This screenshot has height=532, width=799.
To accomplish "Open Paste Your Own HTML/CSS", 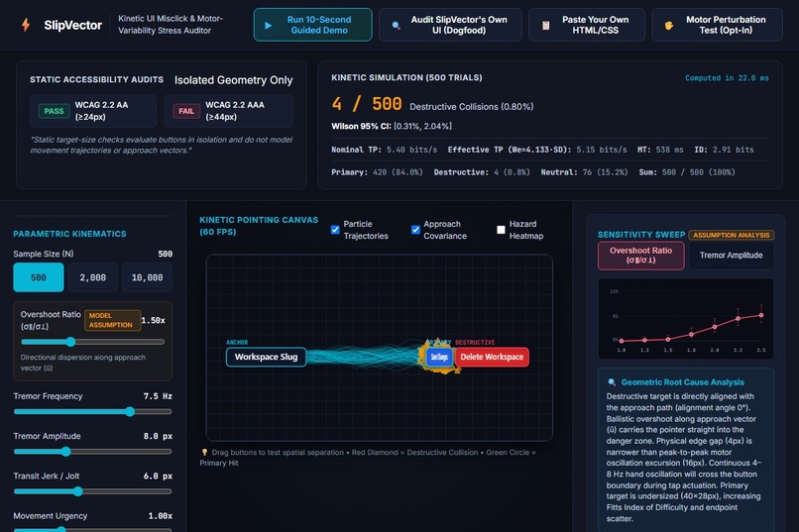I will [x=587, y=25].
